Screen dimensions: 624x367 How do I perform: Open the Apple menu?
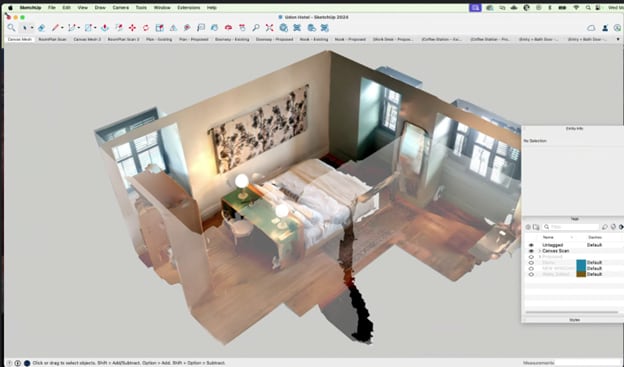click(x=10, y=8)
